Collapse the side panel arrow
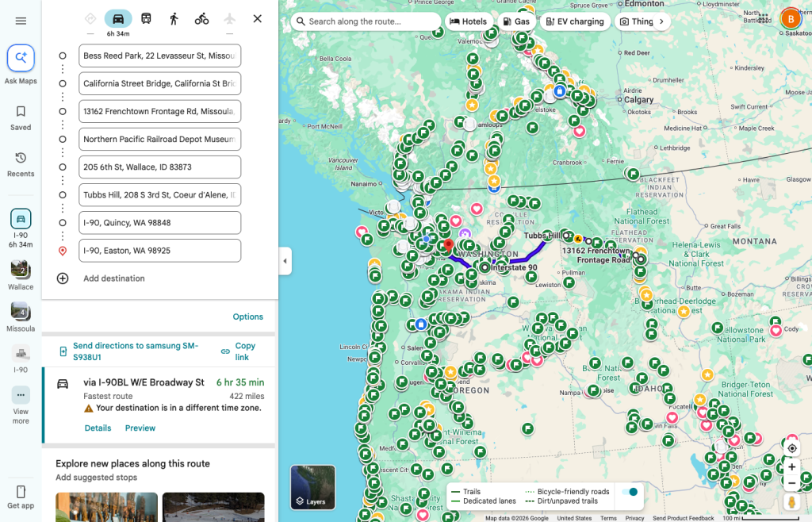The image size is (812, 522). (285, 261)
